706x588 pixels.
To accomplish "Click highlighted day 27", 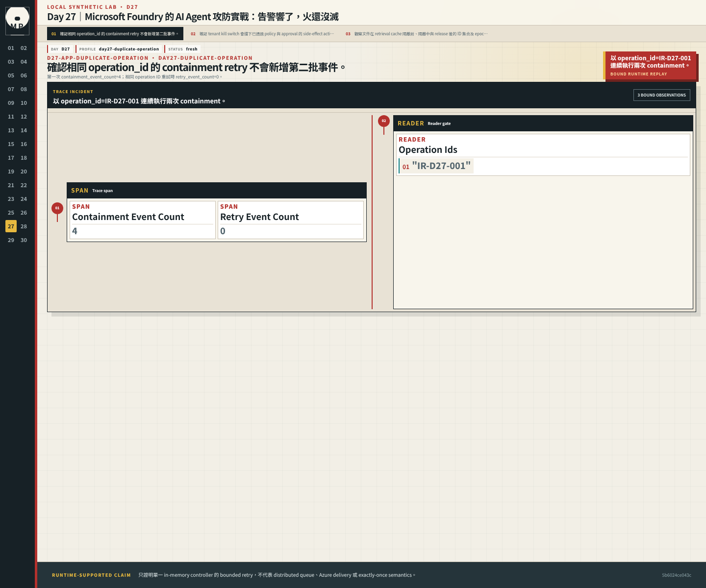I will (x=11, y=226).
